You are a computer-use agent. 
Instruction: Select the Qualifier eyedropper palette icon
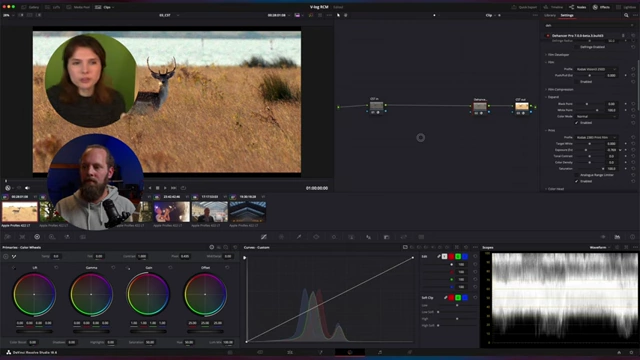(299, 237)
